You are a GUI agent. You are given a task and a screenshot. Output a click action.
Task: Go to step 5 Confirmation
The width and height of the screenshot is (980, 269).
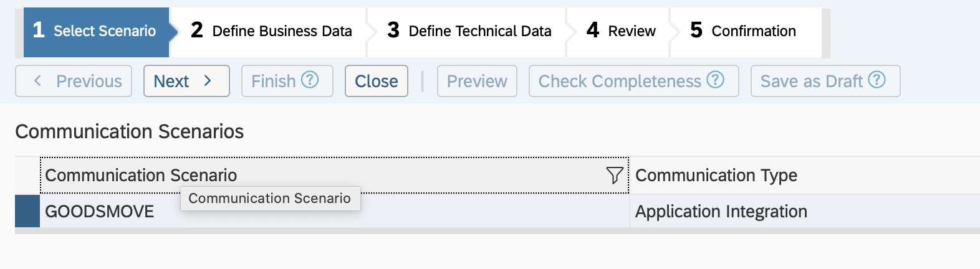click(743, 31)
